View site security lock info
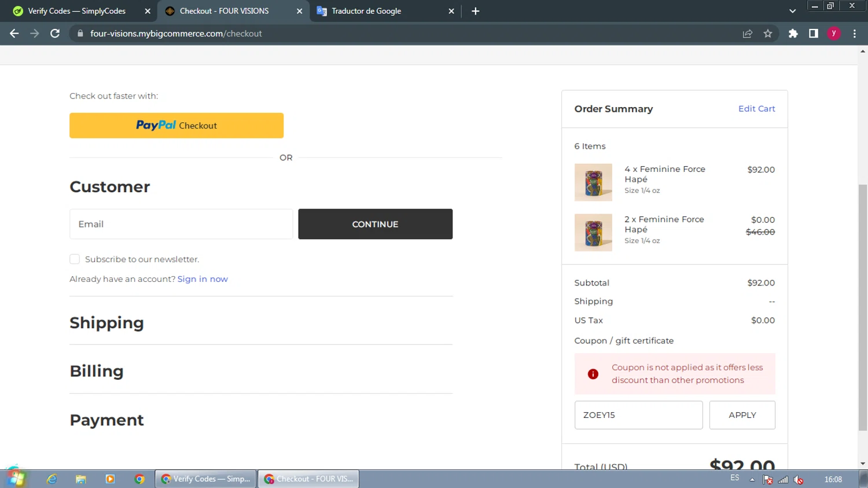Screen dimensions: 868x488 click(80, 34)
